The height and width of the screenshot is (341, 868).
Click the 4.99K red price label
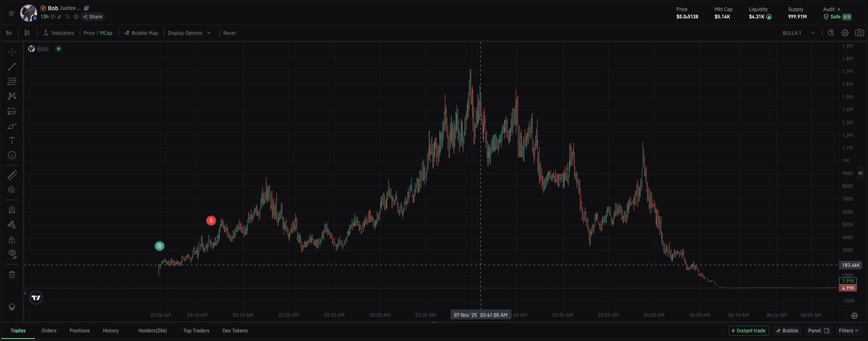847,288
